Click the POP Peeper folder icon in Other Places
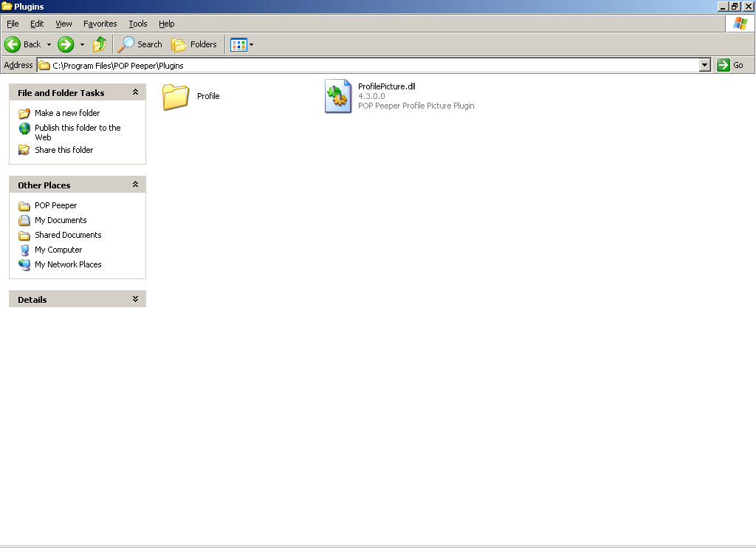This screenshot has width=756, height=548. 24,206
